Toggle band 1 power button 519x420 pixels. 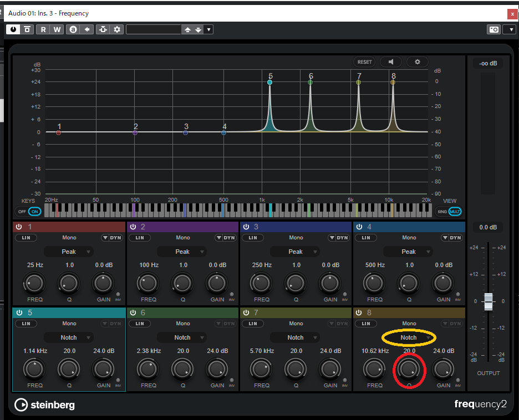[19, 227]
